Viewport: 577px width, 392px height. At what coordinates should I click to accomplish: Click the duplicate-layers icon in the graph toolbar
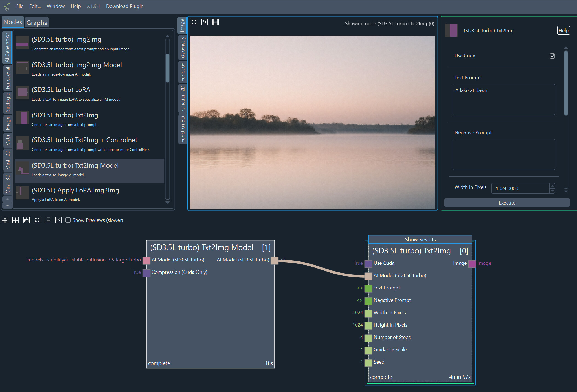pos(48,220)
